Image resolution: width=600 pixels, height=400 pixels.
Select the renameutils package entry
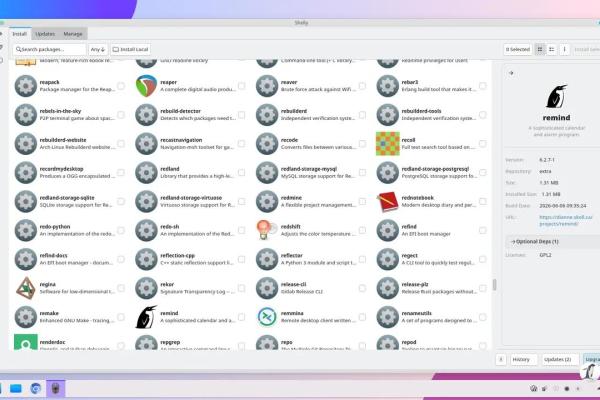(x=432, y=317)
